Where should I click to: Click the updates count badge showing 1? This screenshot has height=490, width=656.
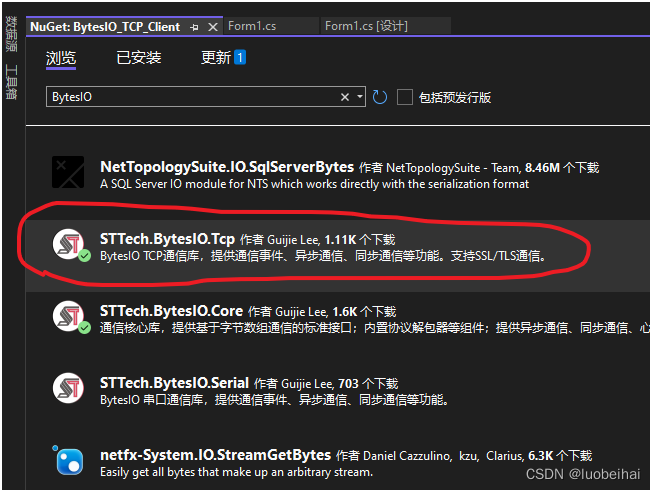click(240, 57)
